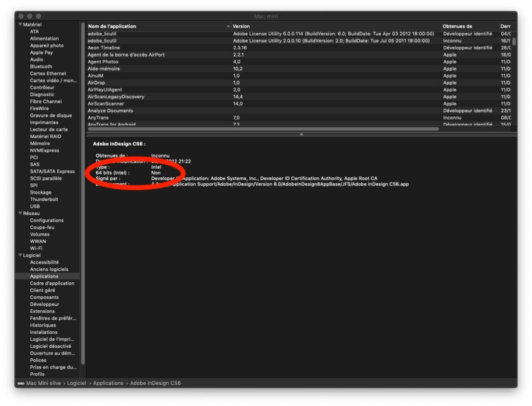Screen dimensions: 532x406
Task: Open Appareil photo hardware entry
Action: point(47,46)
